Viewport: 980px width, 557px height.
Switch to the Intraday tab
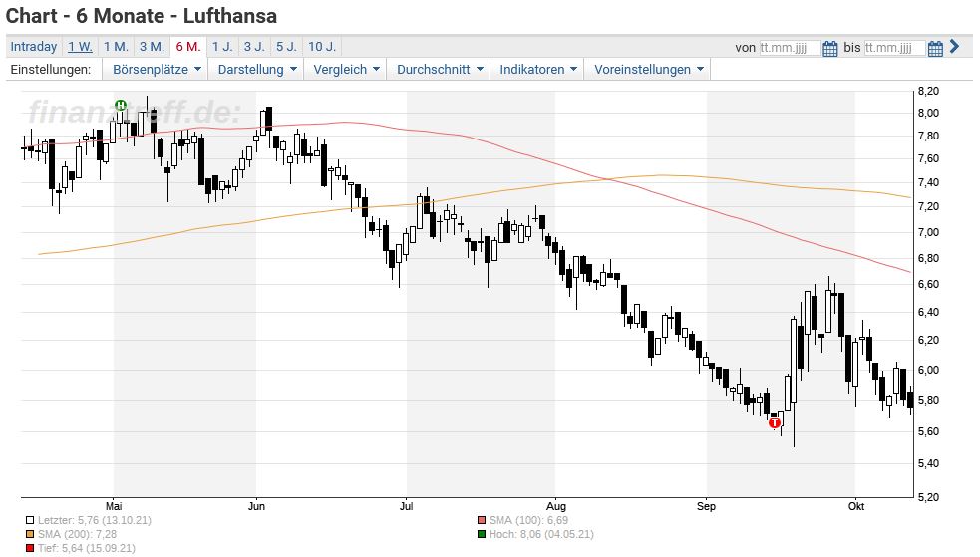[34, 47]
